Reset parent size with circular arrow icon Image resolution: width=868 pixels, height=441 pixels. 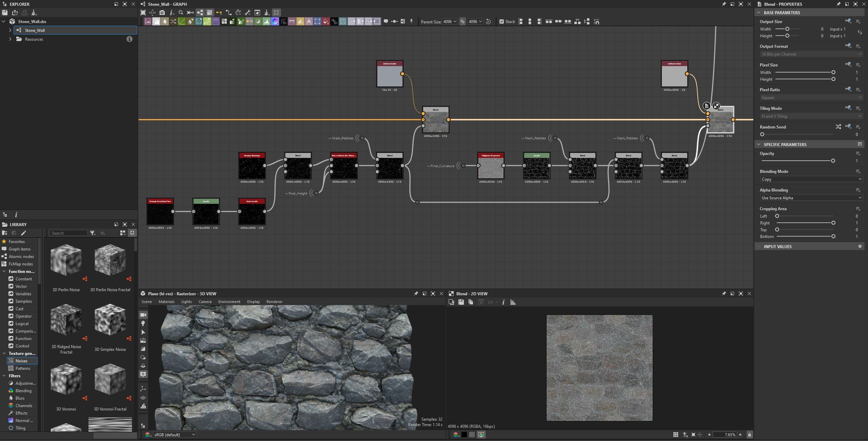click(489, 22)
